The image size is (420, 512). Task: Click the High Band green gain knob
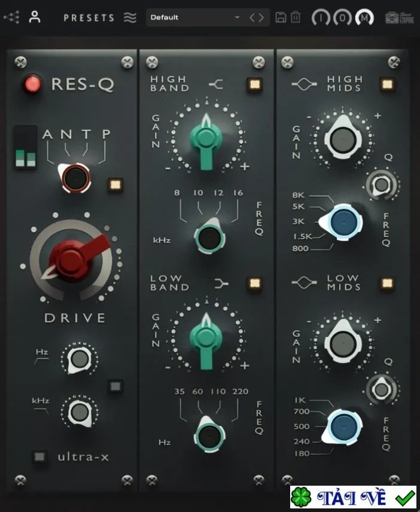206,139
